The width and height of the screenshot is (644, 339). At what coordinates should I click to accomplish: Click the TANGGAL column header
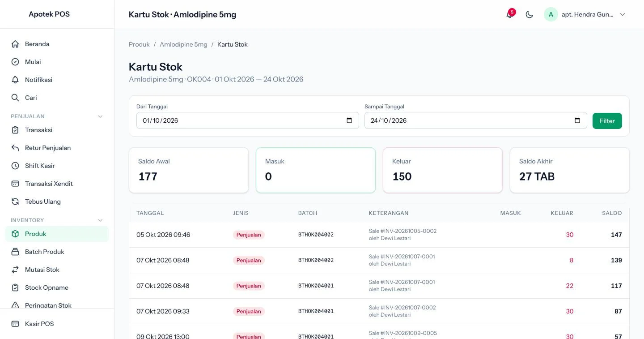150,213
